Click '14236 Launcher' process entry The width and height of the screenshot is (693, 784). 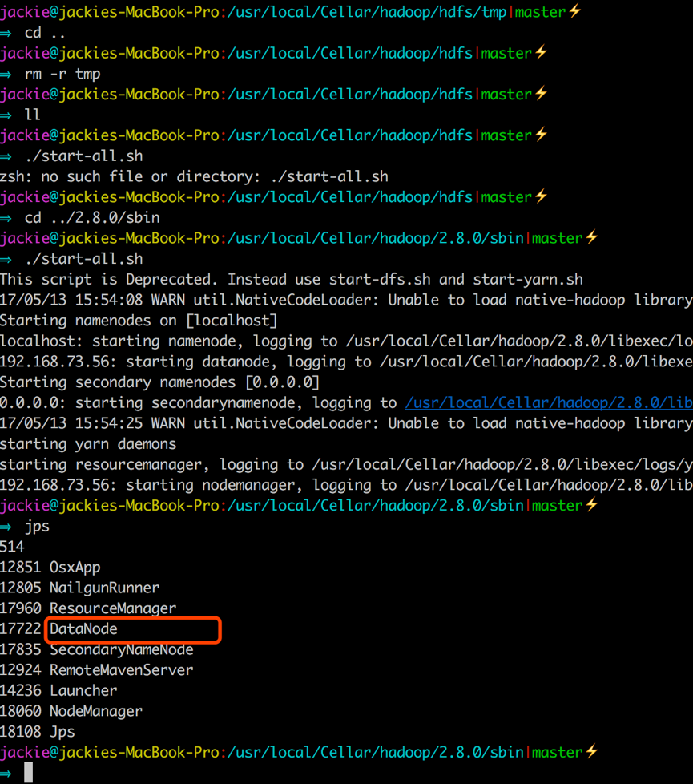click(x=58, y=691)
